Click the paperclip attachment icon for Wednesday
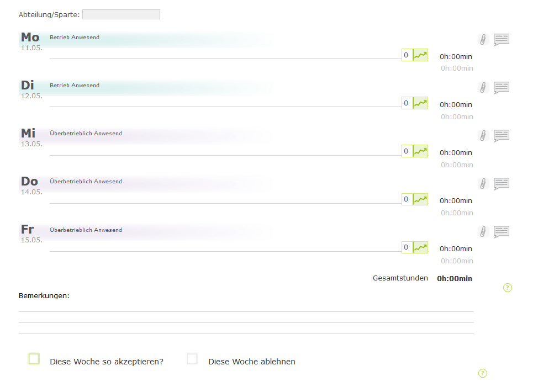 tap(483, 135)
